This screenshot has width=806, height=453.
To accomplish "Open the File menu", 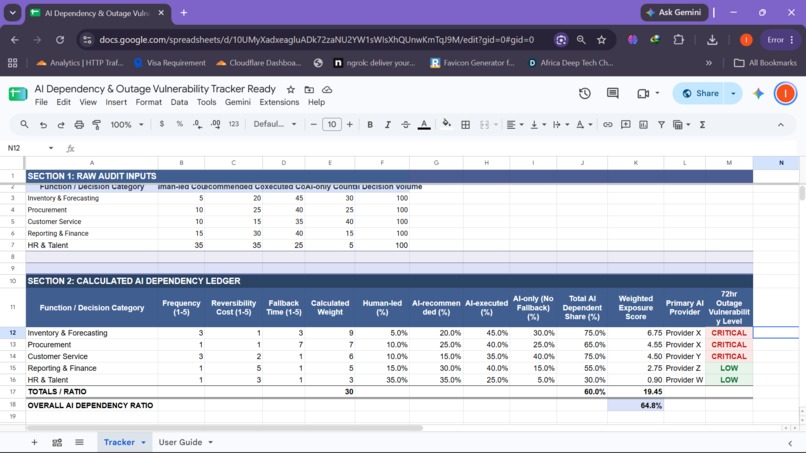I will (41, 102).
